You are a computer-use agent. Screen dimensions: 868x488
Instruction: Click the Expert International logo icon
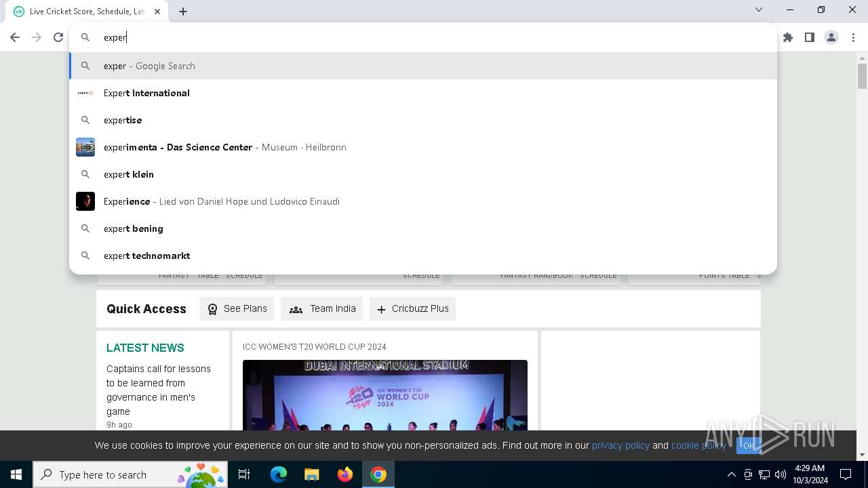tap(85, 93)
